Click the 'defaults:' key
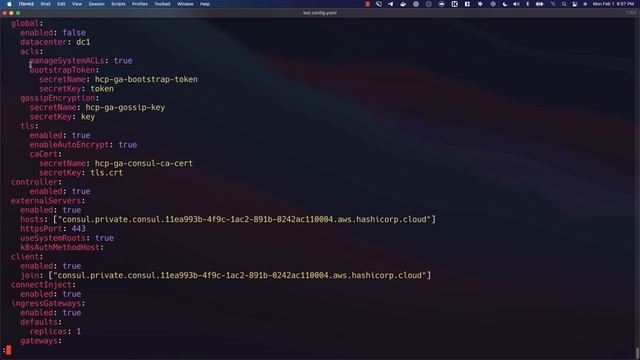 (41, 322)
